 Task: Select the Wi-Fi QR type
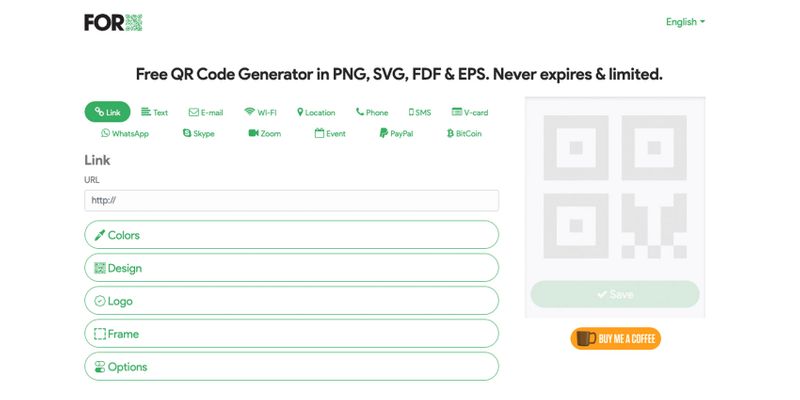pyautogui.click(x=261, y=113)
